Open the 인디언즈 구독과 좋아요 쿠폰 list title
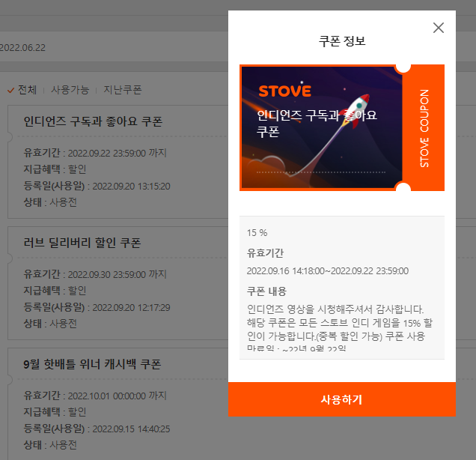The image size is (476, 460). [x=93, y=121]
